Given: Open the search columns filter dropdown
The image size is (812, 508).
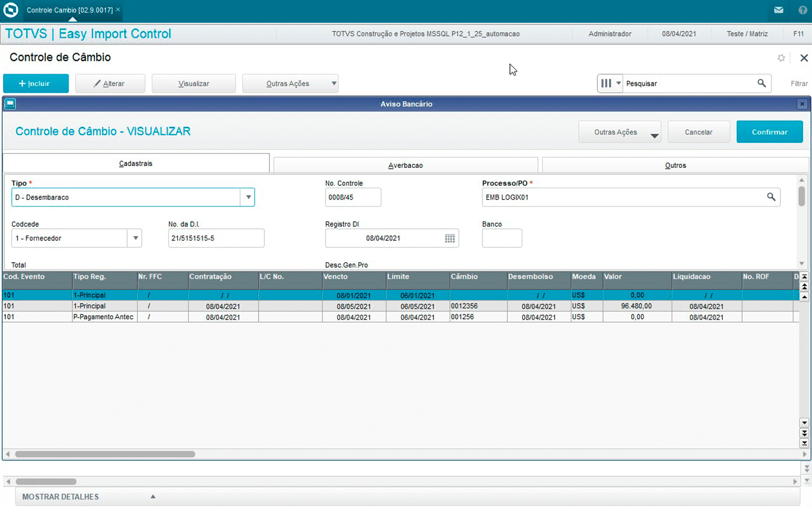Looking at the screenshot, I should tap(610, 84).
